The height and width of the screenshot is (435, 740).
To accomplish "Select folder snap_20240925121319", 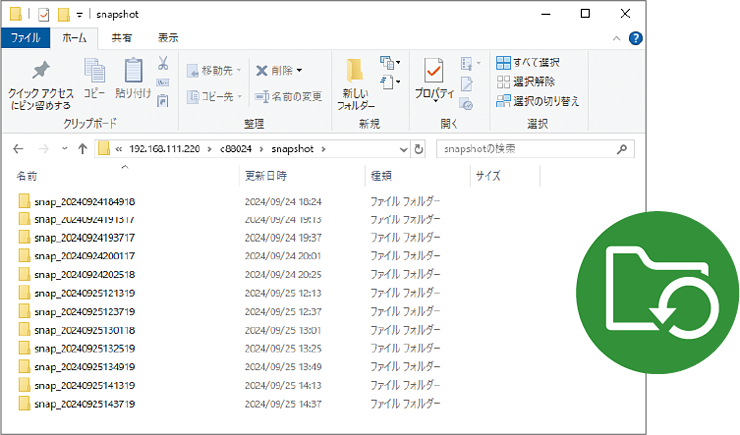I will tap(84, 293).
